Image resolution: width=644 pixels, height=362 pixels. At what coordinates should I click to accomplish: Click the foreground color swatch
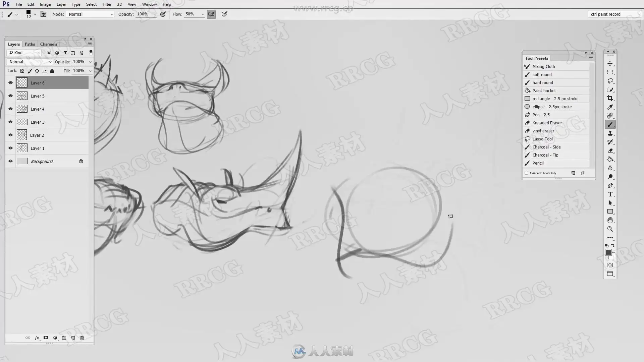[608, 253]
